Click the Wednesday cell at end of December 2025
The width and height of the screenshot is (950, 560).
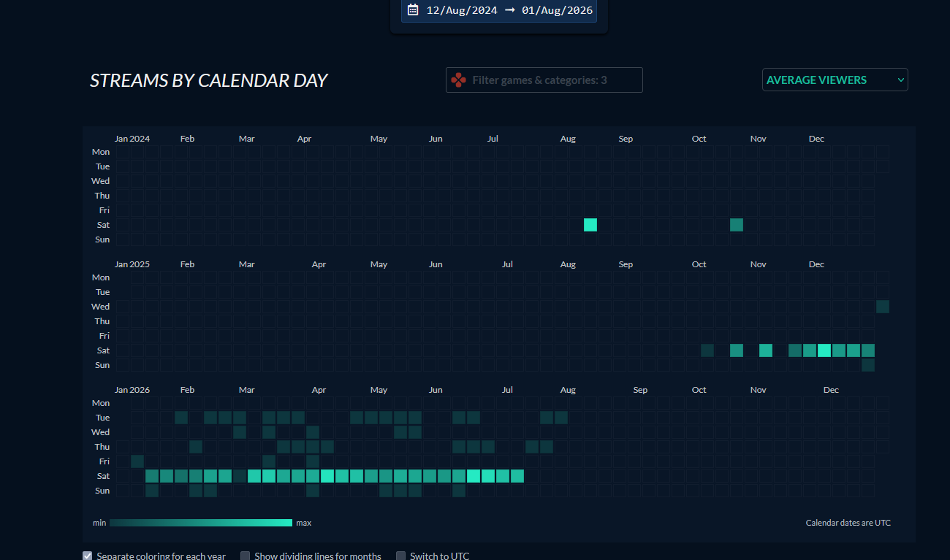pyautogui.click(x=883, y=307)
